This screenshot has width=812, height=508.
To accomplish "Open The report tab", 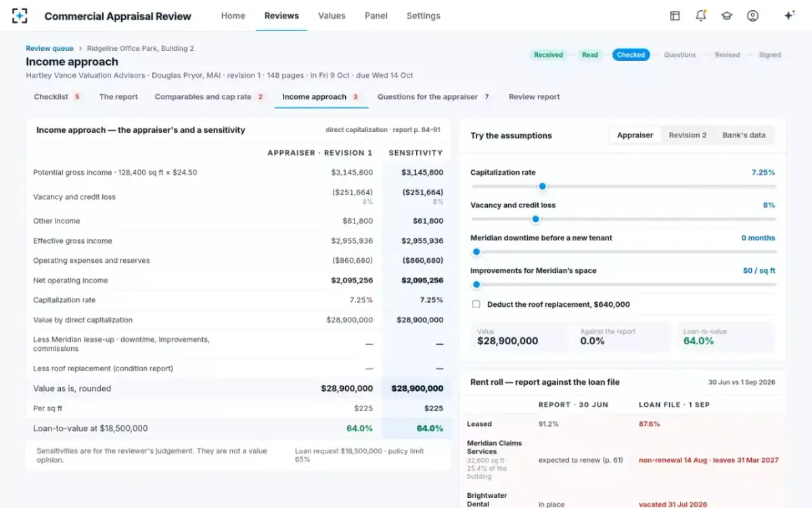I will (118, 97).
